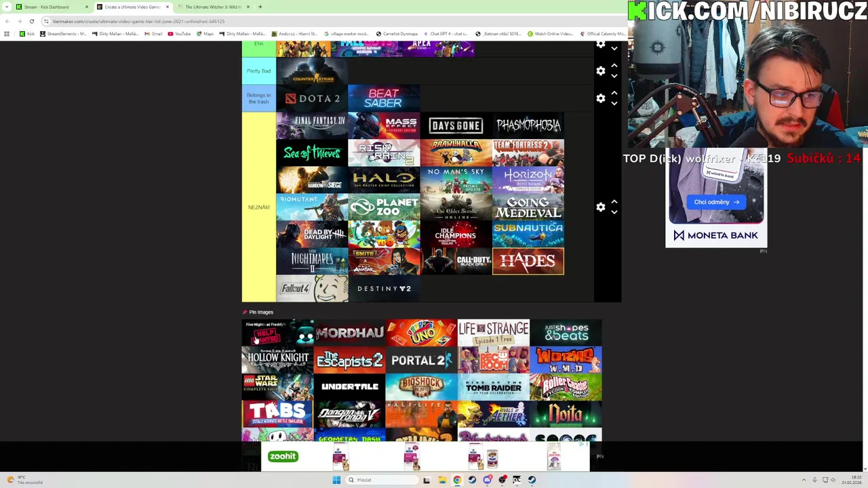The image size is (868, 488).
Task: Open the Windows Start menu
Action: (x=336, y=480)
